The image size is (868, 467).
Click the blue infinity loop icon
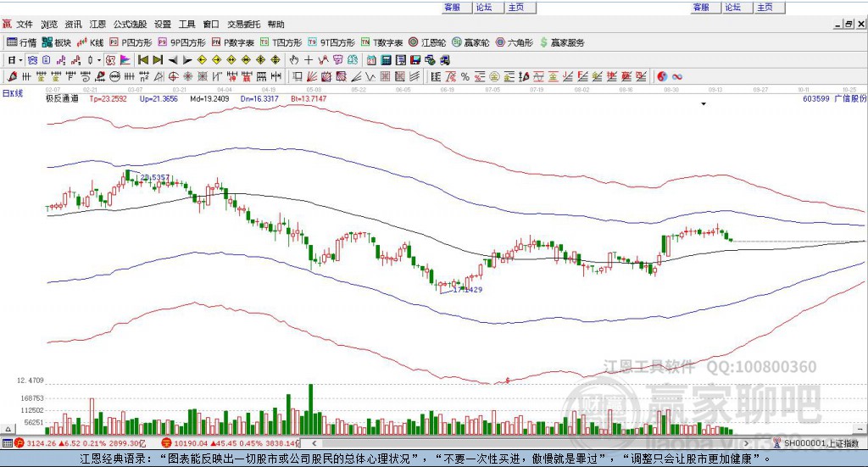677,77
